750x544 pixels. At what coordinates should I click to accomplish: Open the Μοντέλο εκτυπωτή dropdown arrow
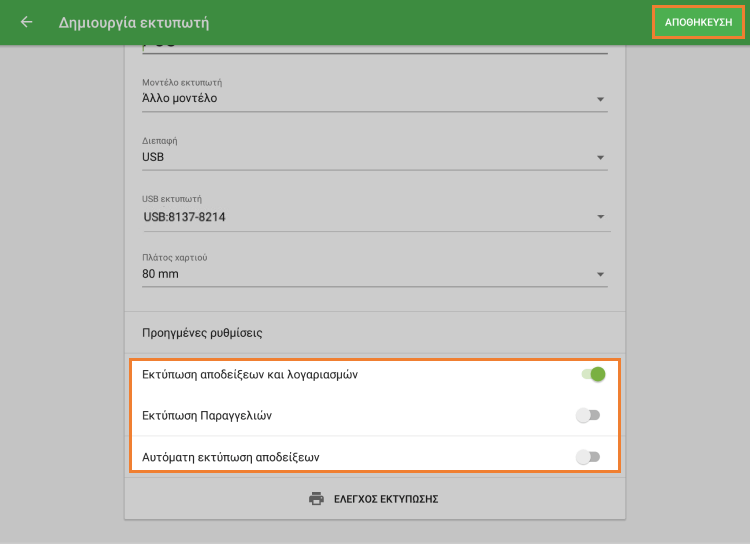pyautogui.click(x=600, y=99)
